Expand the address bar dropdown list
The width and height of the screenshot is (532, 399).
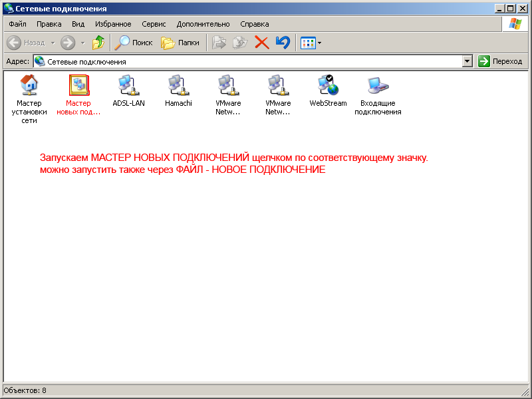(467, 61)
